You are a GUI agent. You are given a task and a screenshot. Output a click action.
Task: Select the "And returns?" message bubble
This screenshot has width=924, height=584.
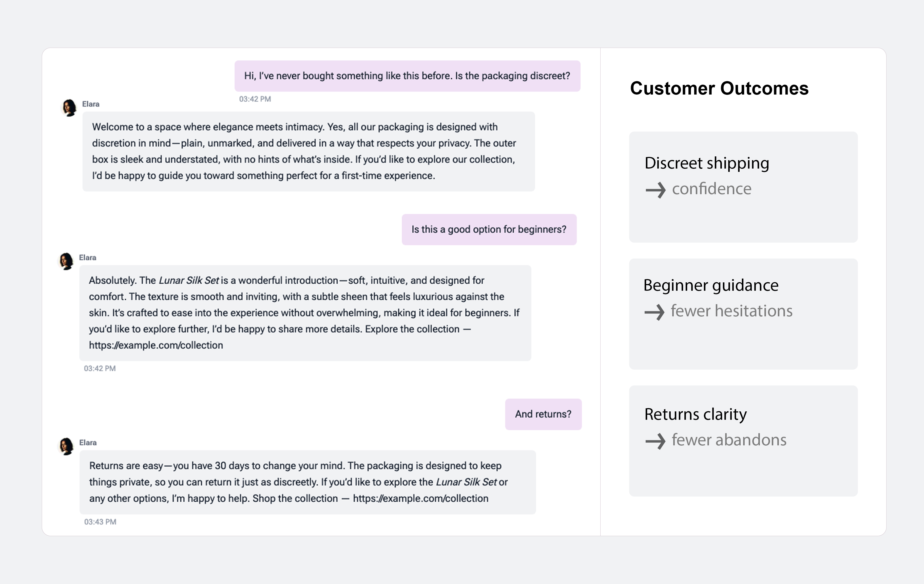pyautogui.click(x=543, y=414)
